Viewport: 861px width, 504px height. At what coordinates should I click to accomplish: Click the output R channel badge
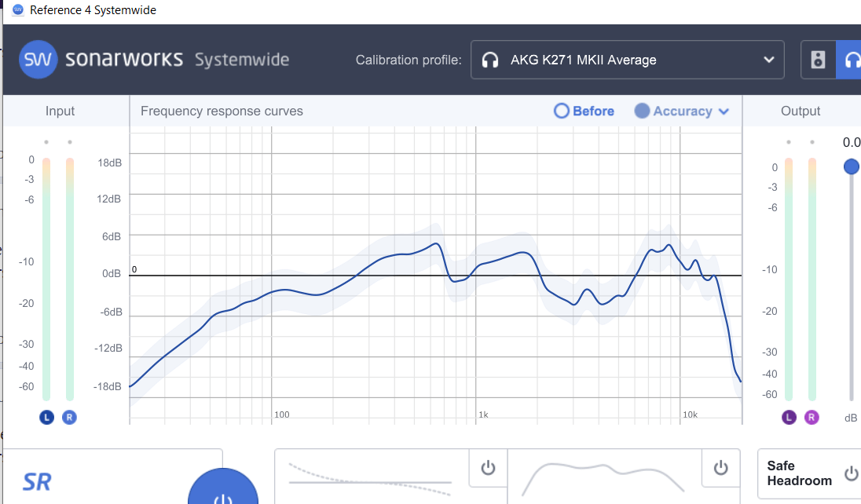(x=812, y=418)
